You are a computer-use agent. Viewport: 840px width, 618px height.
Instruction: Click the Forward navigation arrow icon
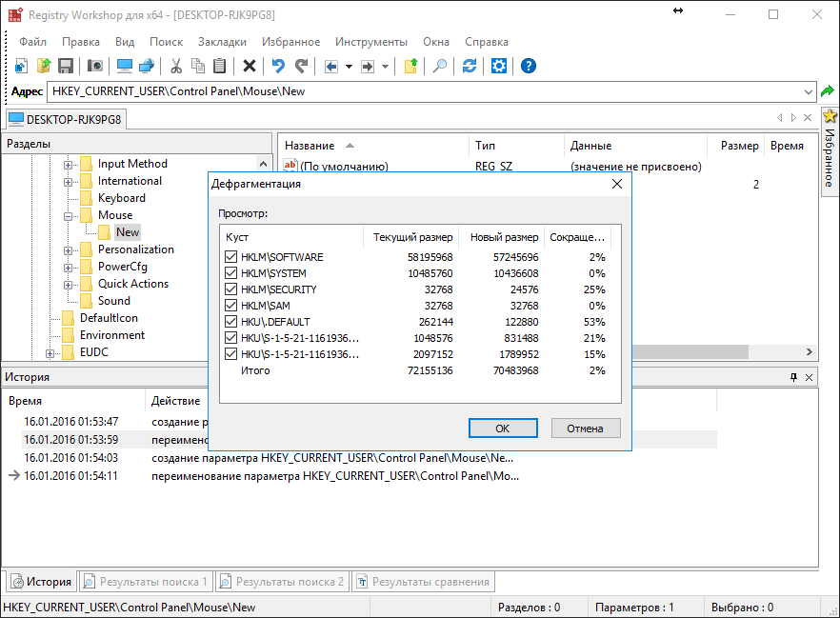pos(368,67)
